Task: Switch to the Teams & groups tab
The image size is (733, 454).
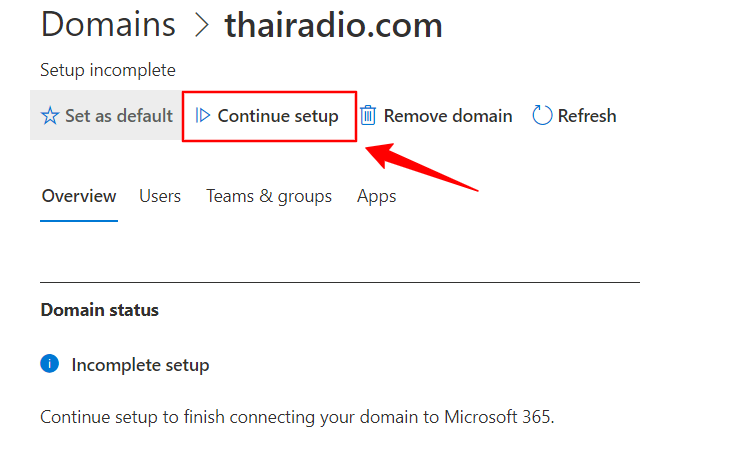Action: 269,196
